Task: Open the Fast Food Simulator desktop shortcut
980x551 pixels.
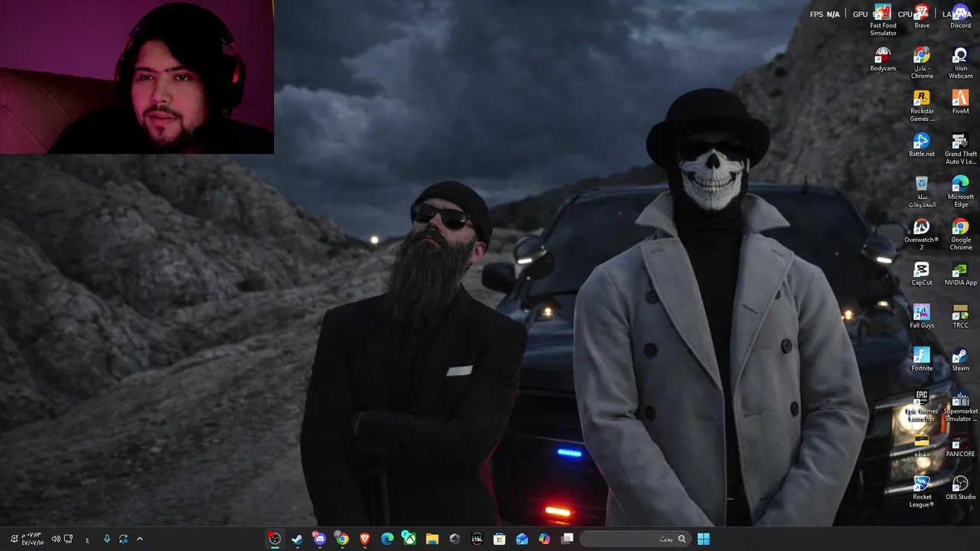Action: pyautogui.click(x=883, y=21)
